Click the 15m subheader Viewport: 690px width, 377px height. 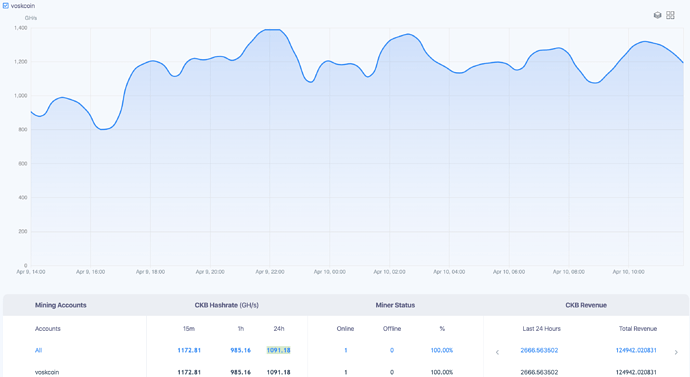pos(189,329)
